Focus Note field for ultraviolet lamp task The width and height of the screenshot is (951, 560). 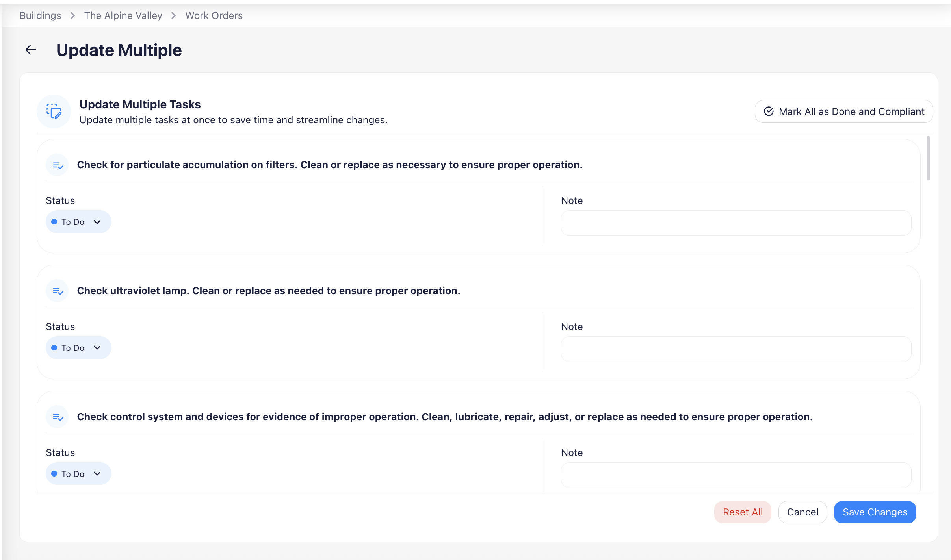pos(736,349)
